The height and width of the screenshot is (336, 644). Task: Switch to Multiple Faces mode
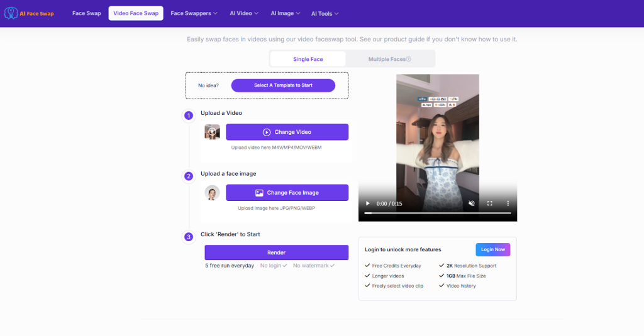(387, 59)
